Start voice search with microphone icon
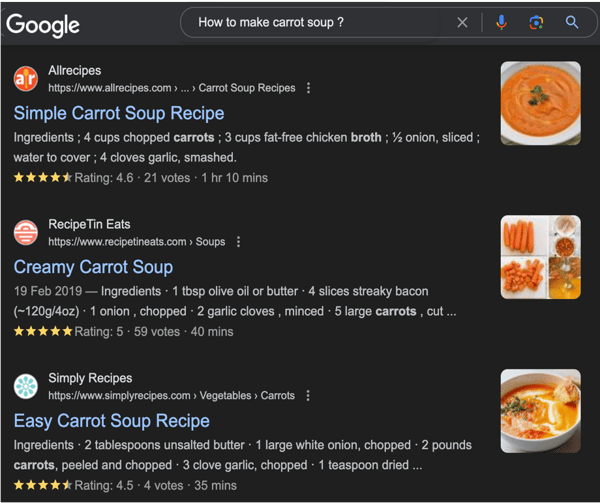The height and width of the screenshot is (503, 600). (x=501, y=22)
